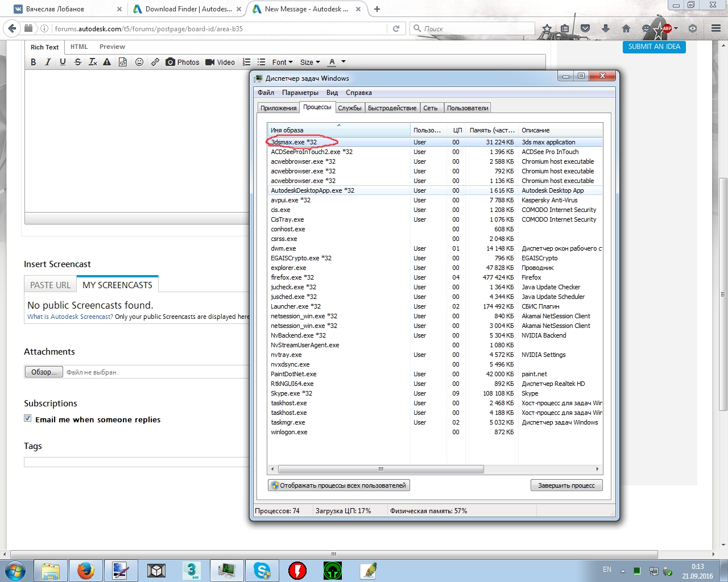
Task: Apply strikethrough formatting in the editor
Action: click(x=78, y=62)
